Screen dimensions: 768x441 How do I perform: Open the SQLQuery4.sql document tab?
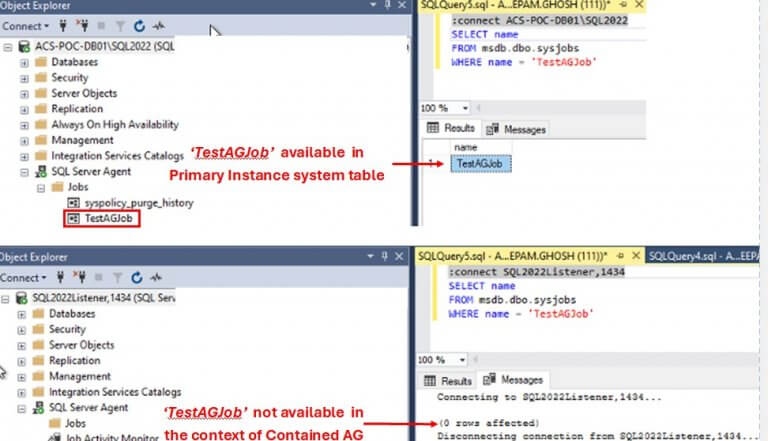click(703, 256)
